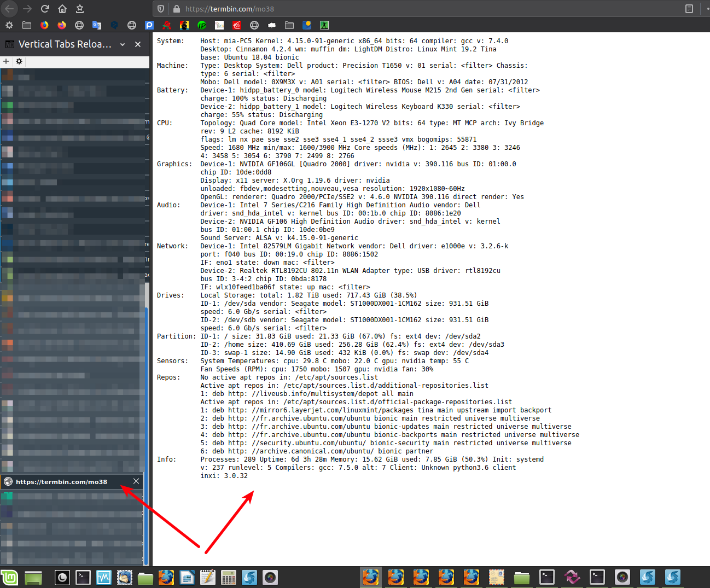710x588 pixels.
Task: Click the 'Partition:' section label
Action: (176, 336)
